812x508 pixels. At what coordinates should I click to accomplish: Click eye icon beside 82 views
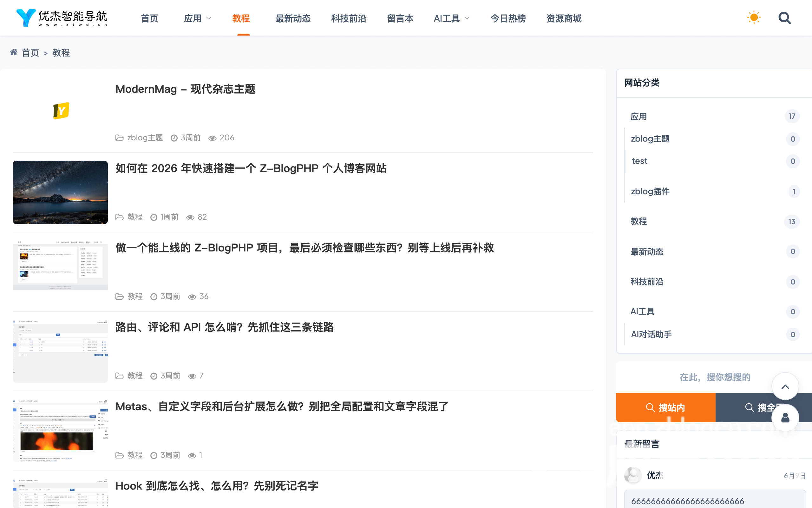pyautogui.click(x=190, y=217)
